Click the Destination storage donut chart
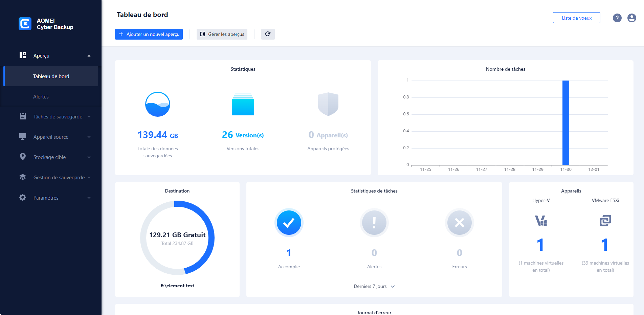The image size is (644, 315). point(177,238)
